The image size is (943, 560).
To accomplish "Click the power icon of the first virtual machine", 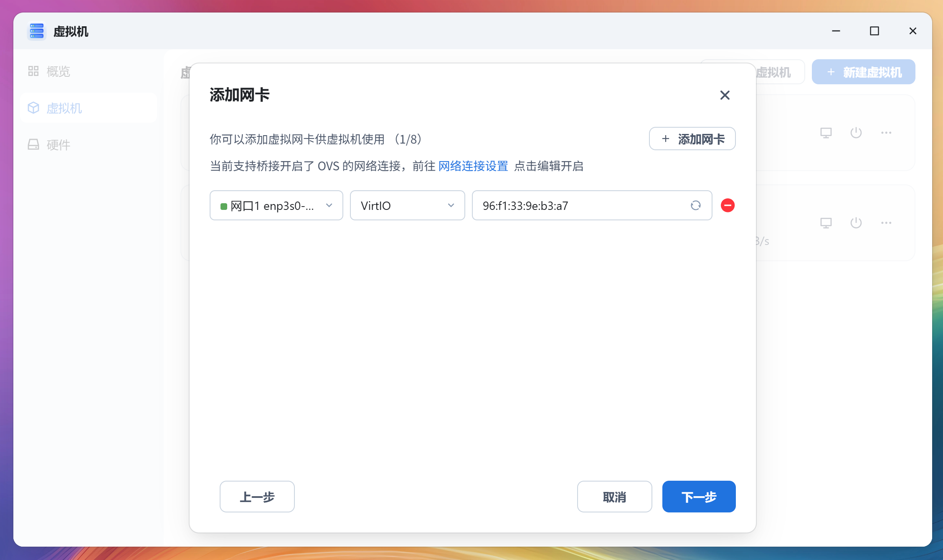I will pos(856,133).
